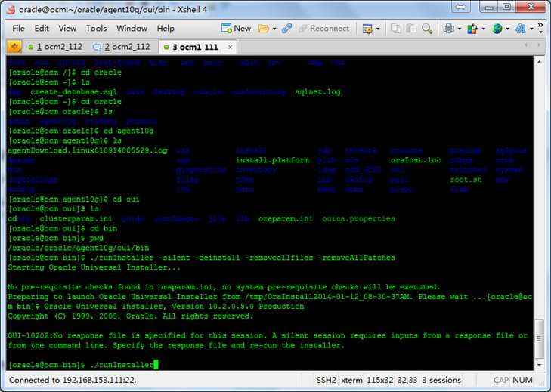Viewport: 551px width, 392px height.
Task: Open the View menu
Action: point(67,29)
